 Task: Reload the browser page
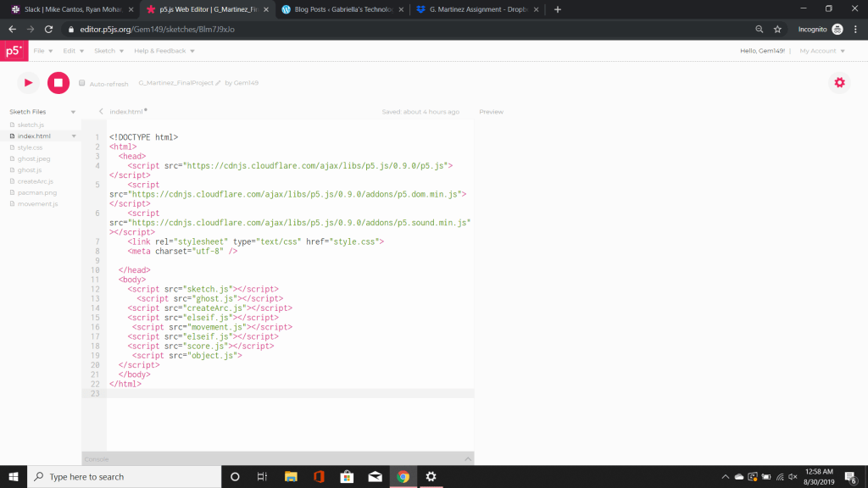49,29
